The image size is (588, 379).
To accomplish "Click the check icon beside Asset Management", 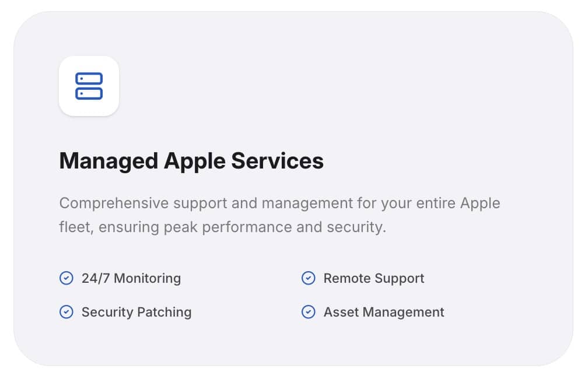I will pyautogui.click(x=308, y=312).
